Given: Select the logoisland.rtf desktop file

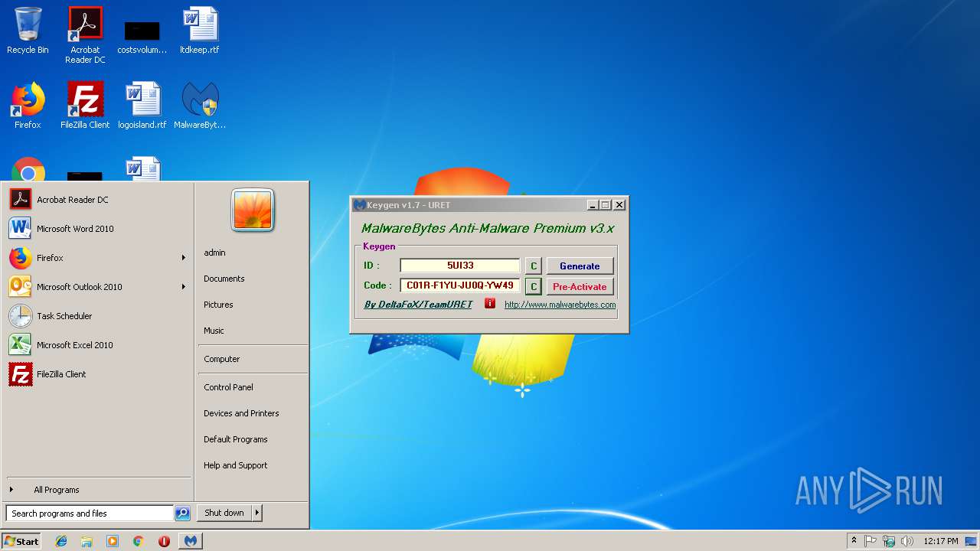Looking at the screenshot, I should click(x=142, y=106).
